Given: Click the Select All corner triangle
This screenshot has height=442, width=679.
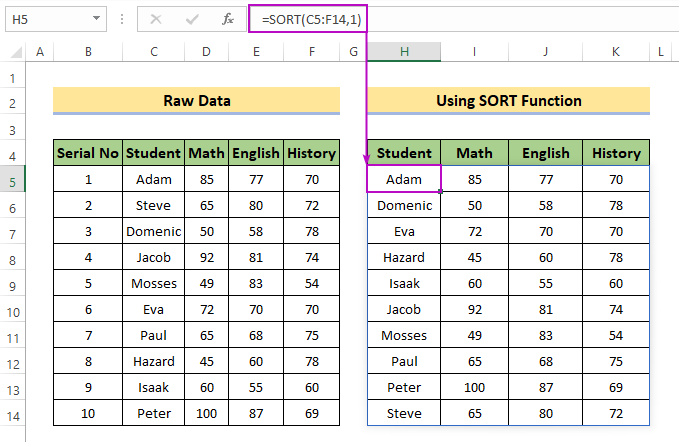Looking at the screenshot, I should click(x=12, y=52).
